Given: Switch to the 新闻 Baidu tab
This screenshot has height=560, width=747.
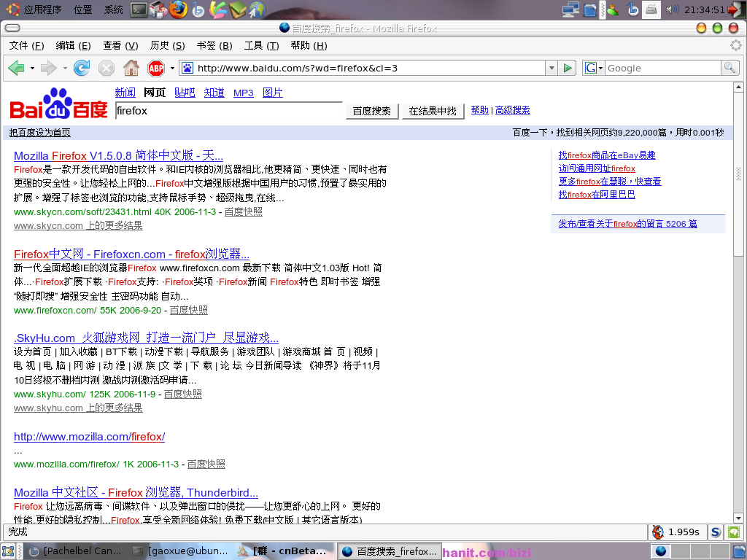Looking at the screenshot, I should [x=125, y=93].
